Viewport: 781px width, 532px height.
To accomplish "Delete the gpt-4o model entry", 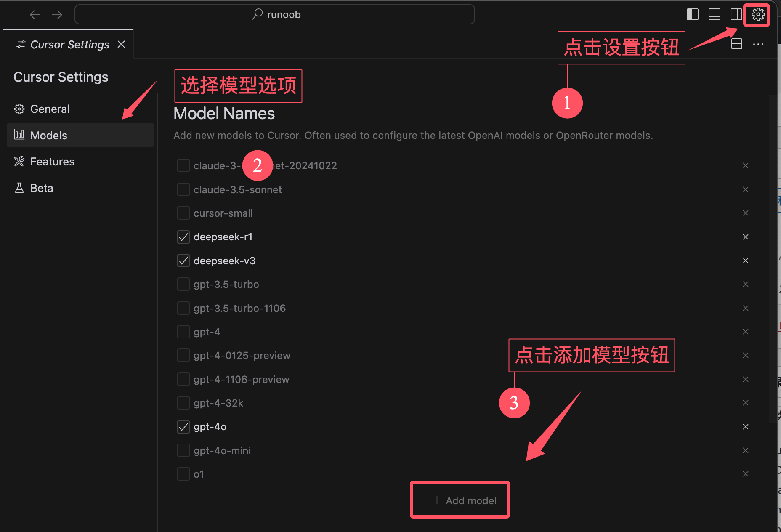I will [x=745, y=427].
